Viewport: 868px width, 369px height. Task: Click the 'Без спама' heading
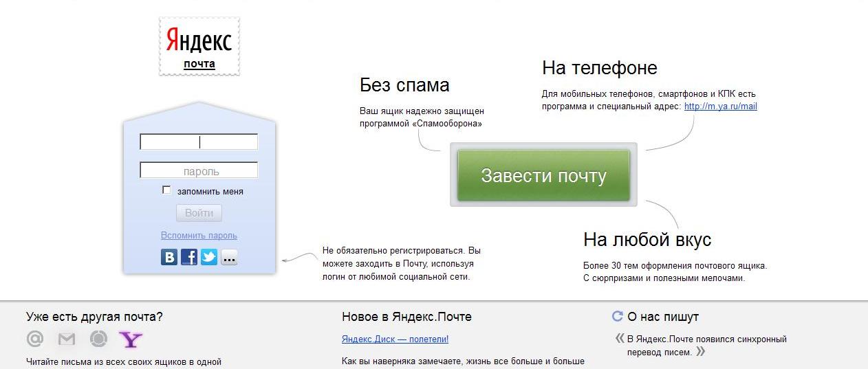click(404, 85)
